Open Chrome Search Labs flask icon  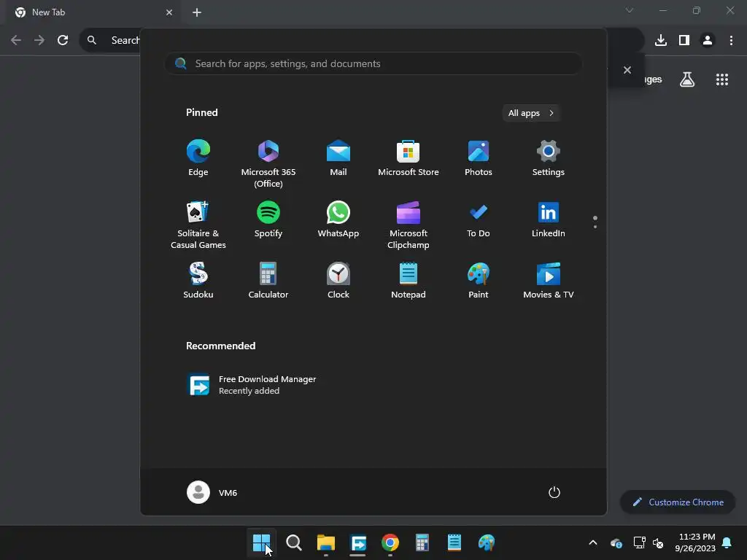[687, 79]
